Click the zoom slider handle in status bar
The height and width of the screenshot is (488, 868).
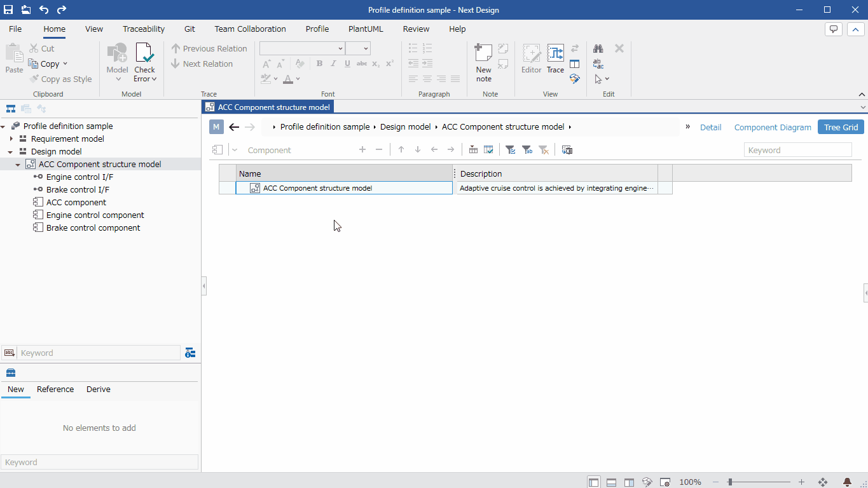[730, 482]
